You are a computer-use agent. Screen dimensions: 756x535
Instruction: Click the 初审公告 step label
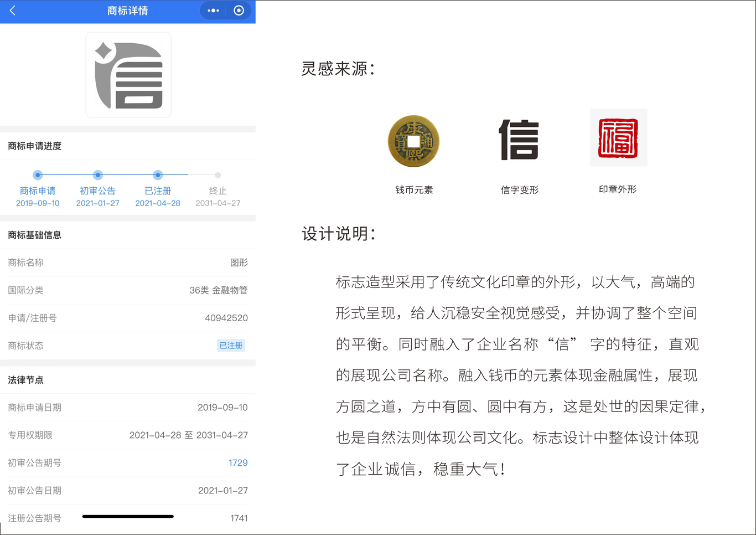[x=98, y=191]
